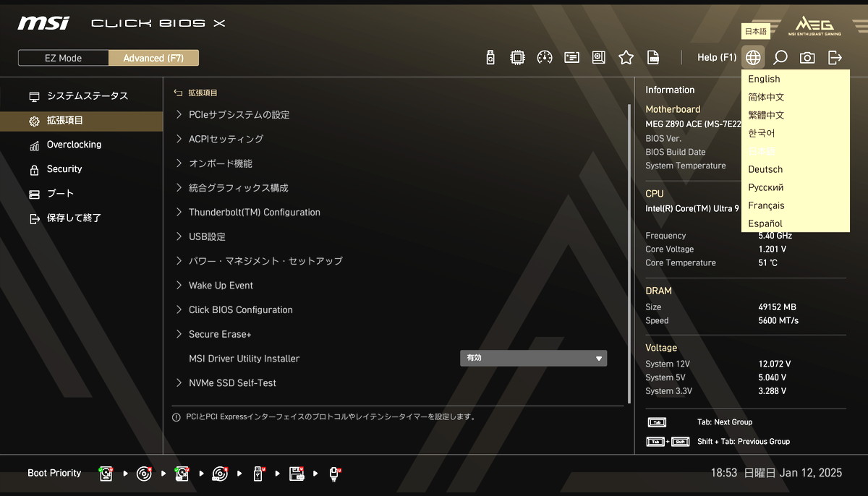
Task: Select the first hard disk boot device
Action: point(106,474)
